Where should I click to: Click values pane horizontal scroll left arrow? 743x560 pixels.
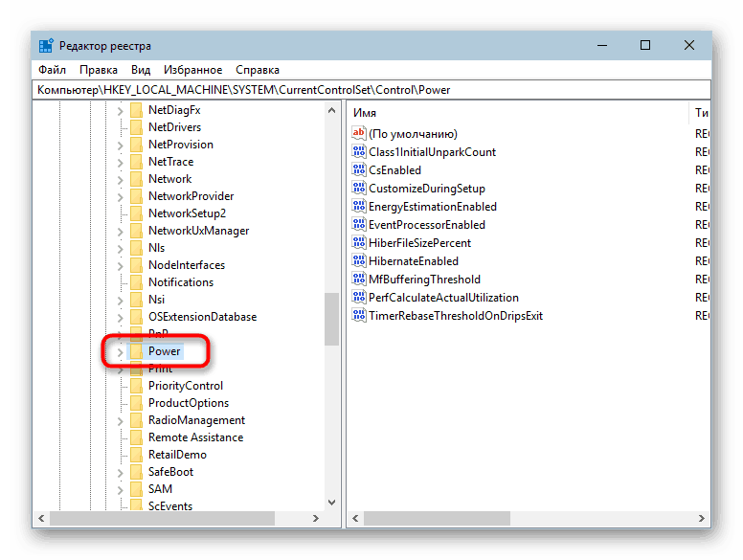355,518
